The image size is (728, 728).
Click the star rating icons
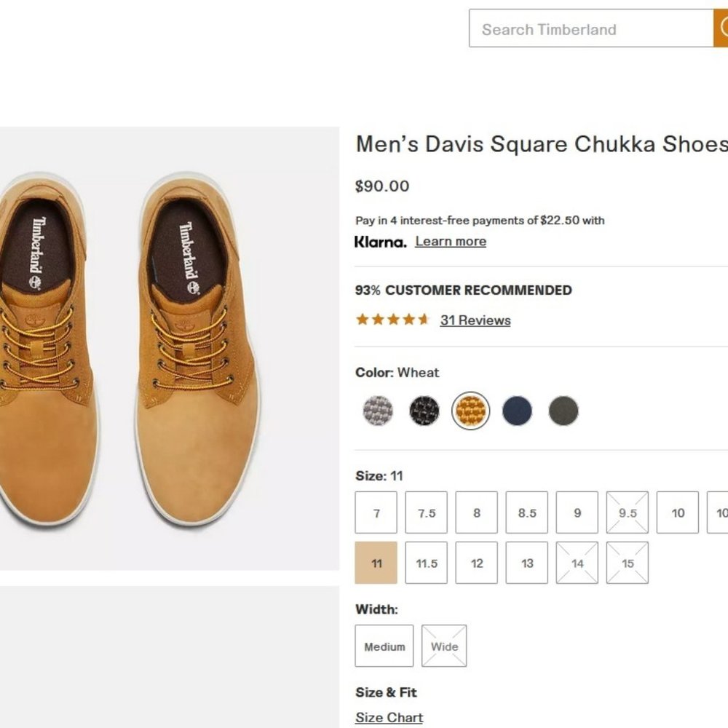(392, 319)
